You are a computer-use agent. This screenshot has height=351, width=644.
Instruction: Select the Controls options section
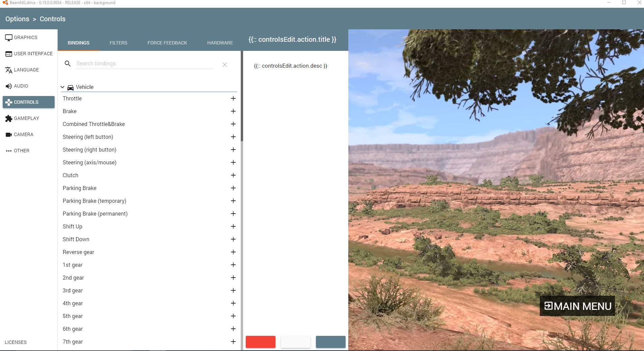coord(29,102)
